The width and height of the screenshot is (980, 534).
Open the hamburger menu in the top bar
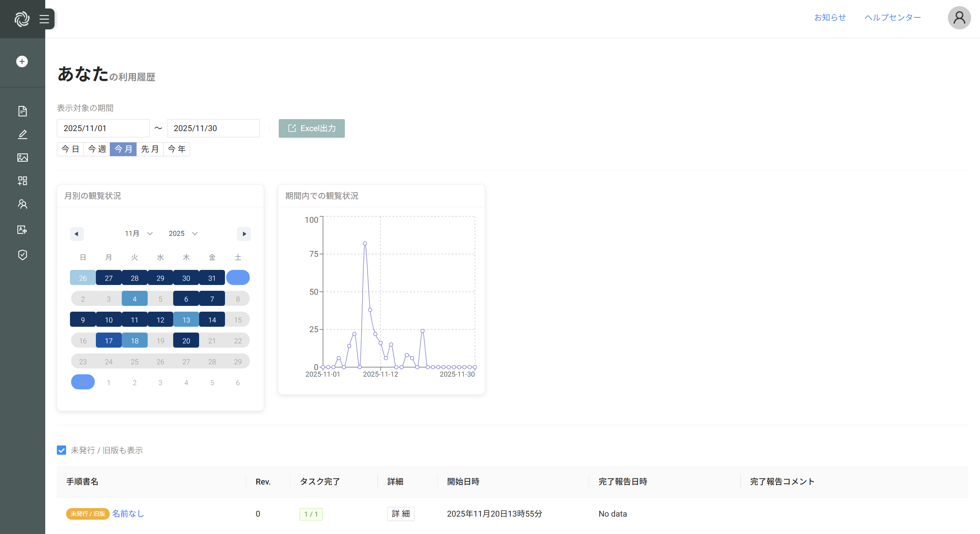(x=44, y=19)
